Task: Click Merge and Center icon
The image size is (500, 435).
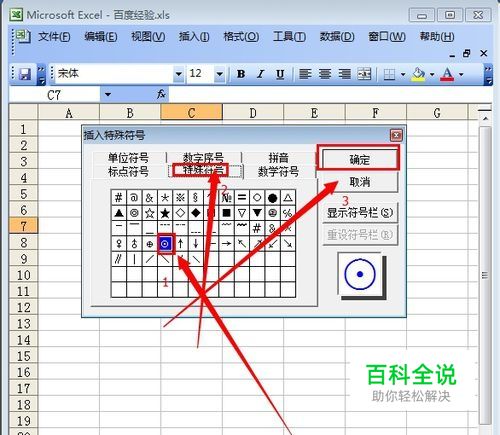Action: pyautogui.click(x=364, y=74)
